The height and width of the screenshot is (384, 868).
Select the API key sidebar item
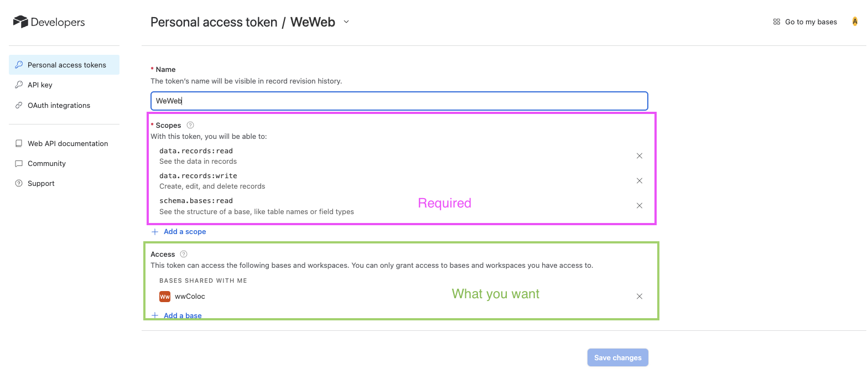(x=39, y=85)
